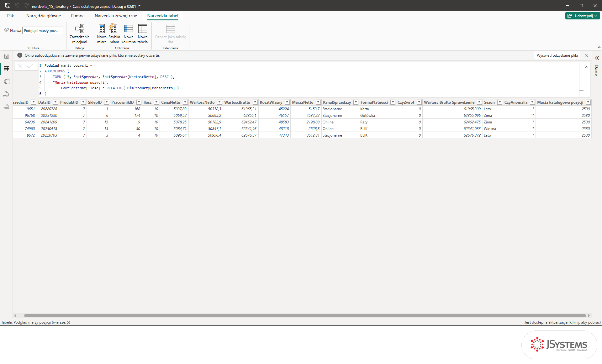Viewport: 602px width, 364px height.
Task: Click Wyświetl odzyskane pliki button
Action: click(557, 55)
